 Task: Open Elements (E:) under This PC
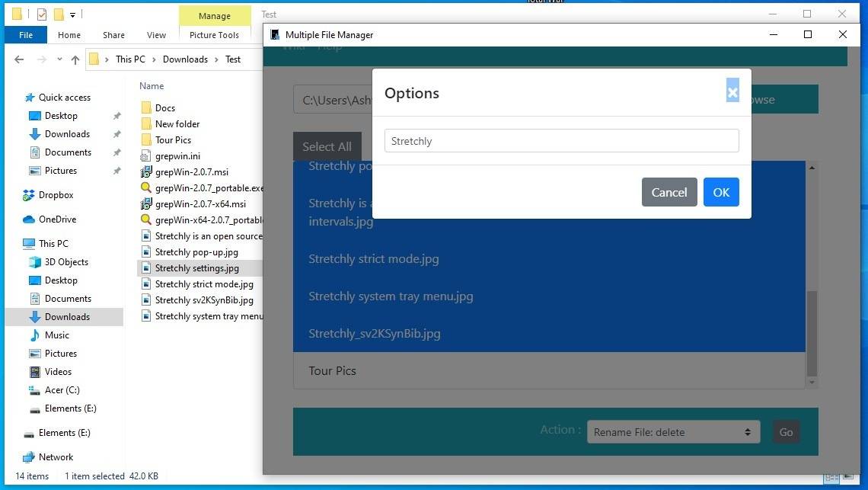click(x=70, y=408)
